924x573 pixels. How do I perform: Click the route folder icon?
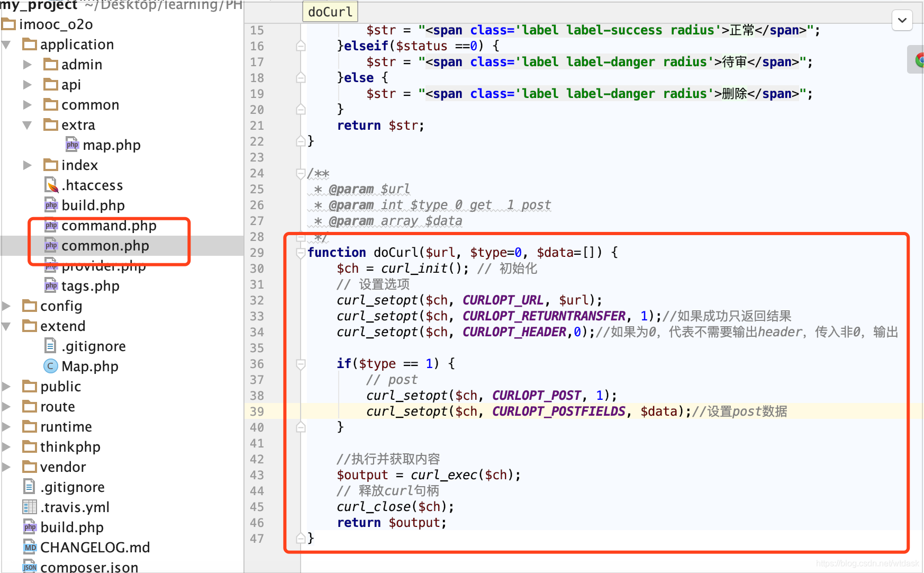pos(30,407)
